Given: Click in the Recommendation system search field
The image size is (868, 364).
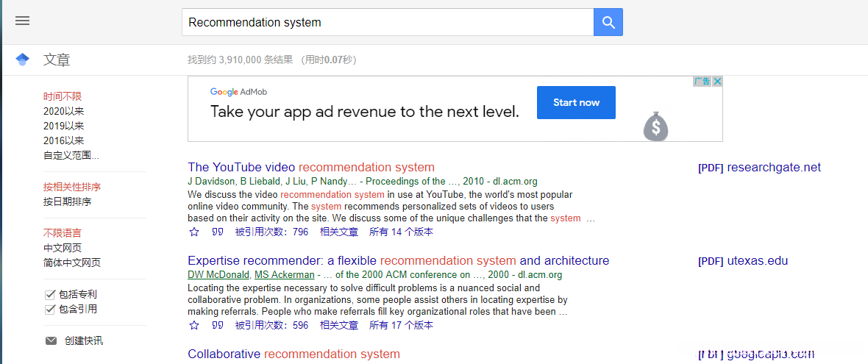Looking at the screenshot, I should tap(388, 22).
